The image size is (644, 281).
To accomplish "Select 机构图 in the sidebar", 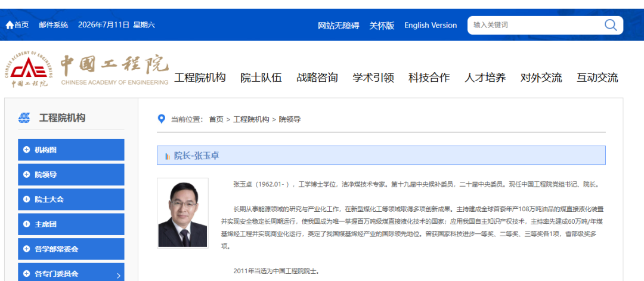I will pos(71,150).
